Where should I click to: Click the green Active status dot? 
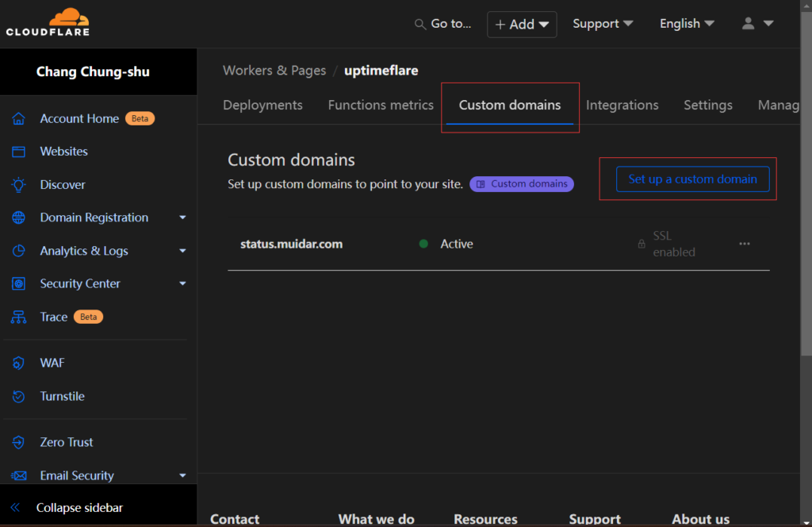[423, 244]
